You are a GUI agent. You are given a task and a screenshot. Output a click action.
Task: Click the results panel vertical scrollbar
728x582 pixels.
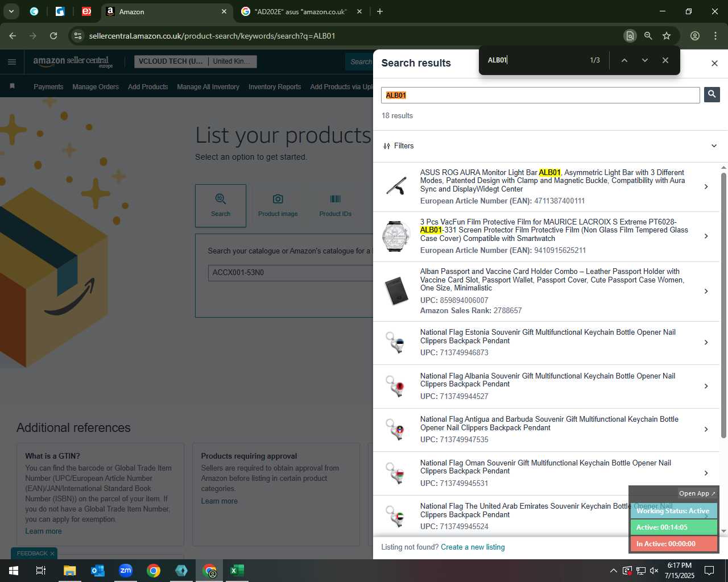[723, 305]
